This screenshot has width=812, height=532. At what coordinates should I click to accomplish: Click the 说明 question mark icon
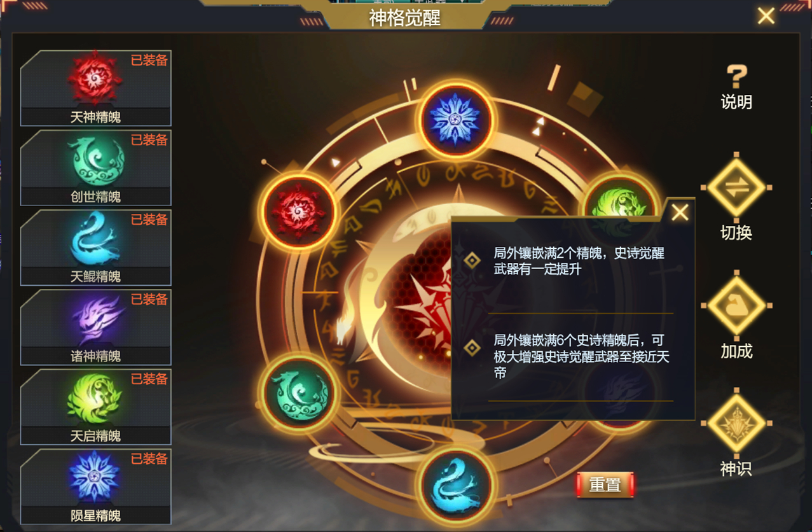tap(736, 76)
